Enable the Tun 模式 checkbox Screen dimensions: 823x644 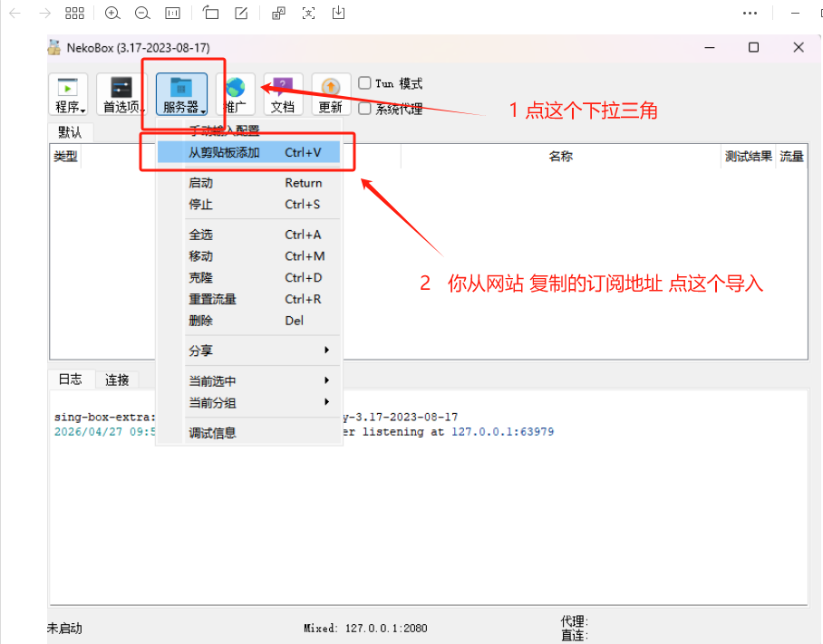pos(365,83)
